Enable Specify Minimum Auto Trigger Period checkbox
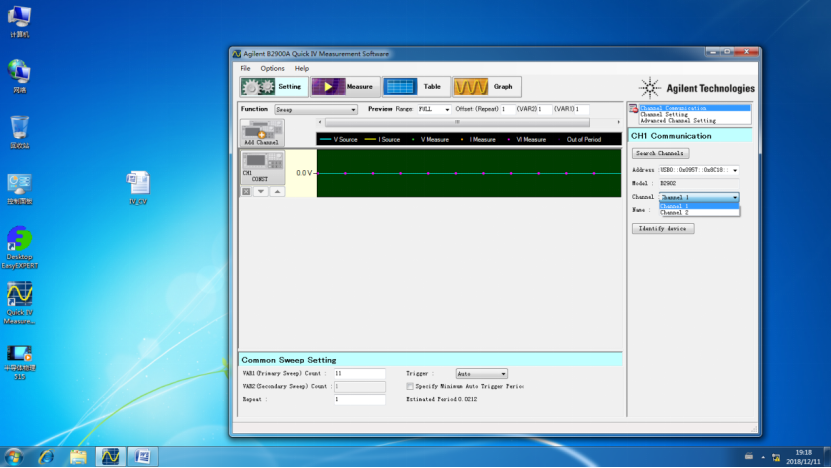 click(410, 386)
